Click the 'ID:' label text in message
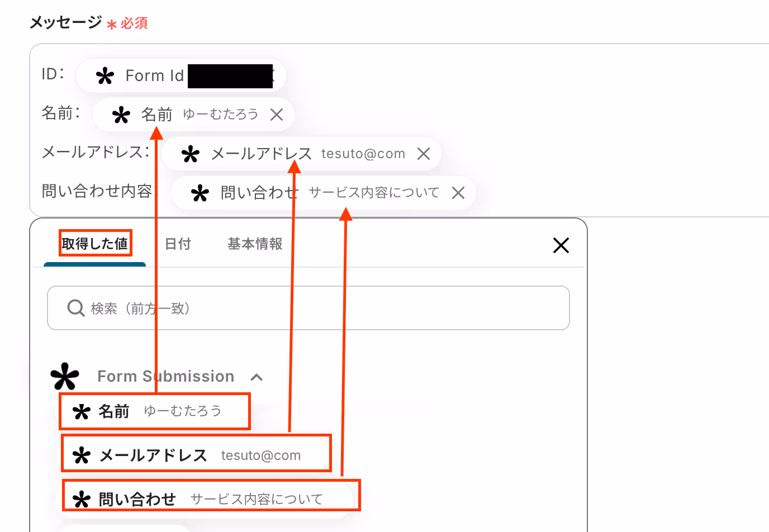The height and width of the screenshot is (532, 769). (53, 74)
